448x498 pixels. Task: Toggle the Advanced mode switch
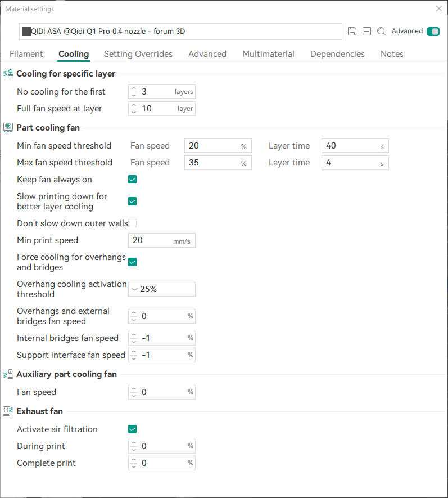click(x=433, y=32)
